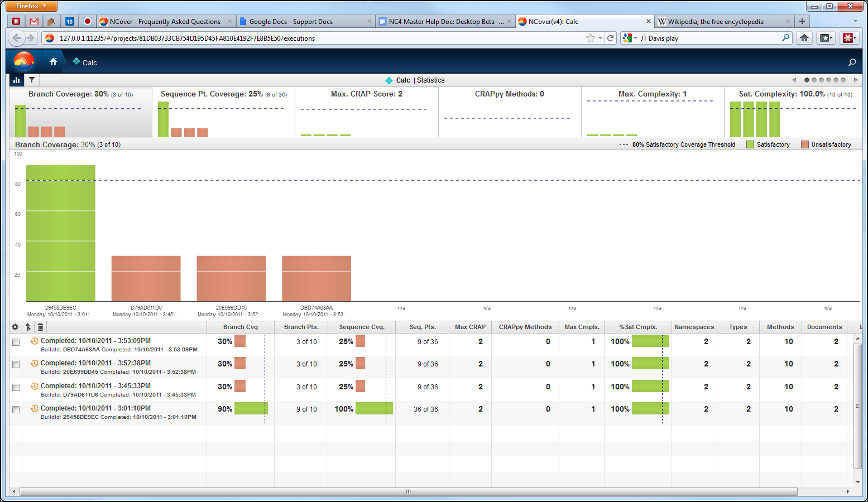
Task: Select the Branch Coverage 30% summary tile
Action: click(81, 112)
